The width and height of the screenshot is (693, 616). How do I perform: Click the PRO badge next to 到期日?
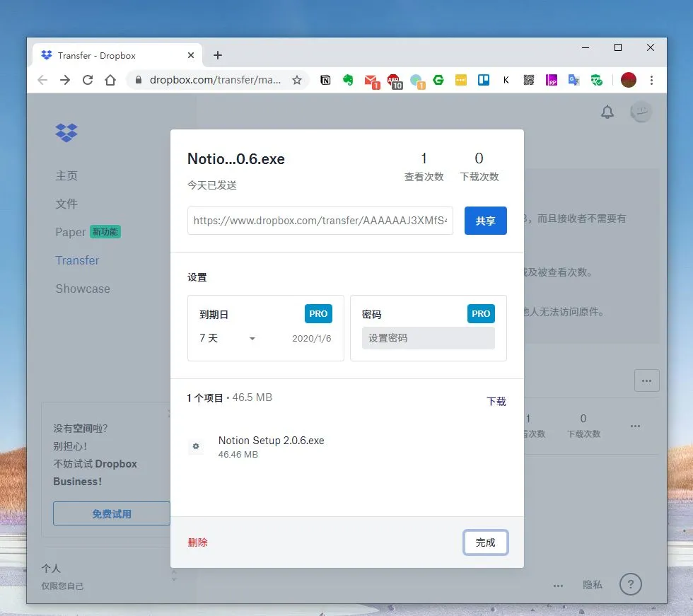coord(318,314)
